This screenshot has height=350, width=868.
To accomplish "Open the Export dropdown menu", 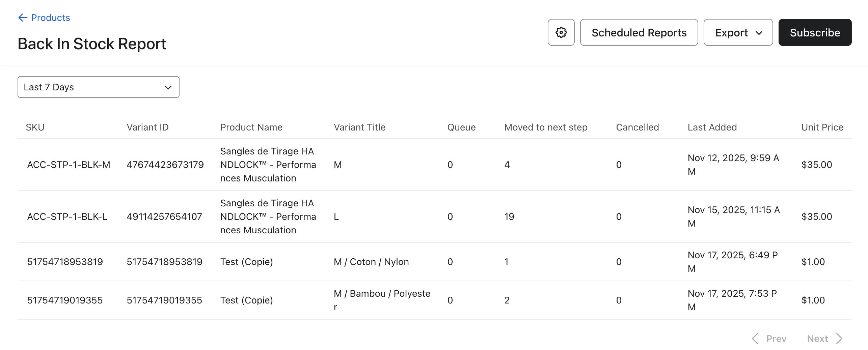I will click(x=738, y=32).
